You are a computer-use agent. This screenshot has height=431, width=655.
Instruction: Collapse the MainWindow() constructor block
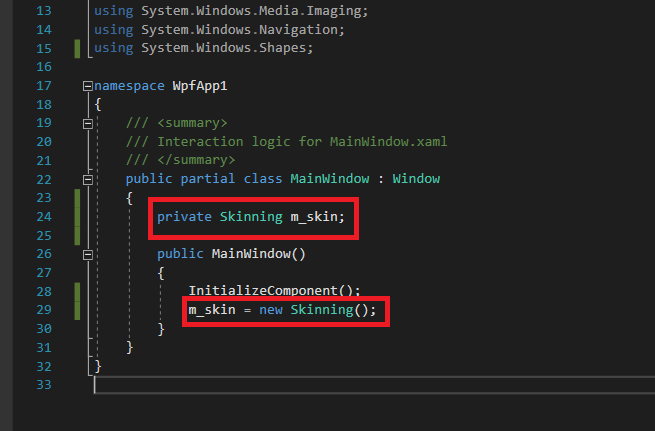click(88, 254)
